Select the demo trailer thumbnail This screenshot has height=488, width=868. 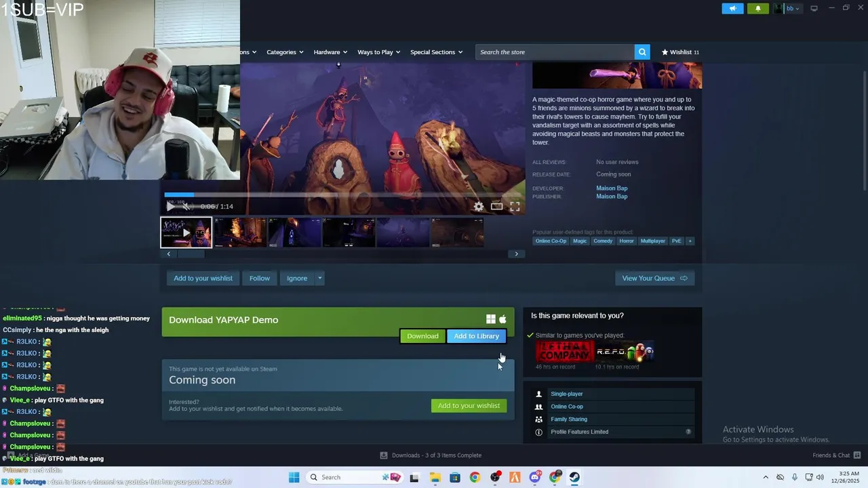[x=186, y=232]
